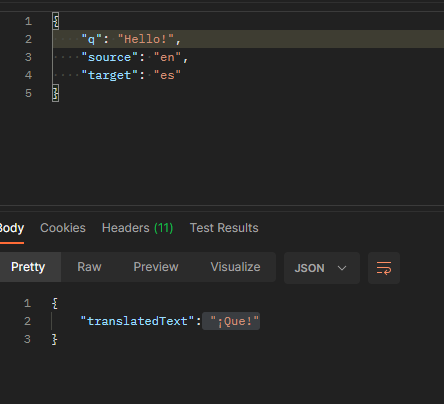Image resolution: width=444 pixels, height=404 pixels.
Task: Collapse the response JSON at opening brace
Action: (55, 303)
